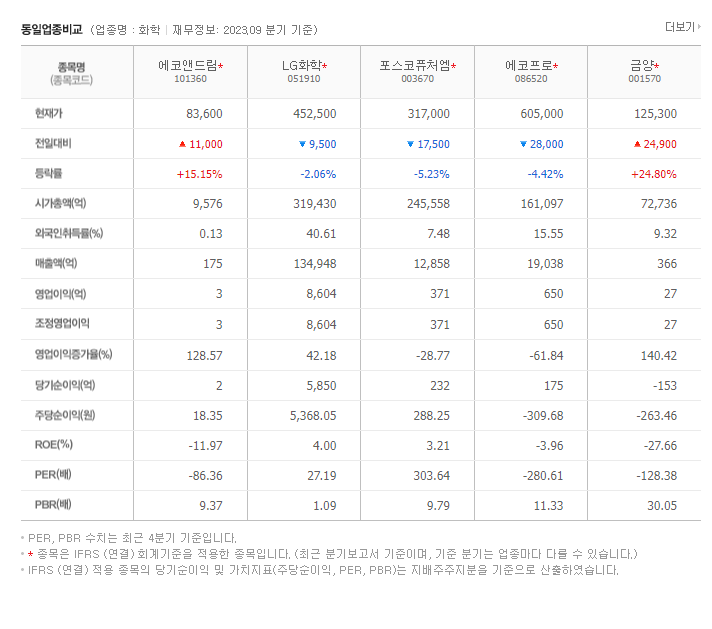The height and width of the screenshot is (629, 712).
Task: Click the 319,430 market cap value
Action: pyautogui.click(x=315, y=203)
